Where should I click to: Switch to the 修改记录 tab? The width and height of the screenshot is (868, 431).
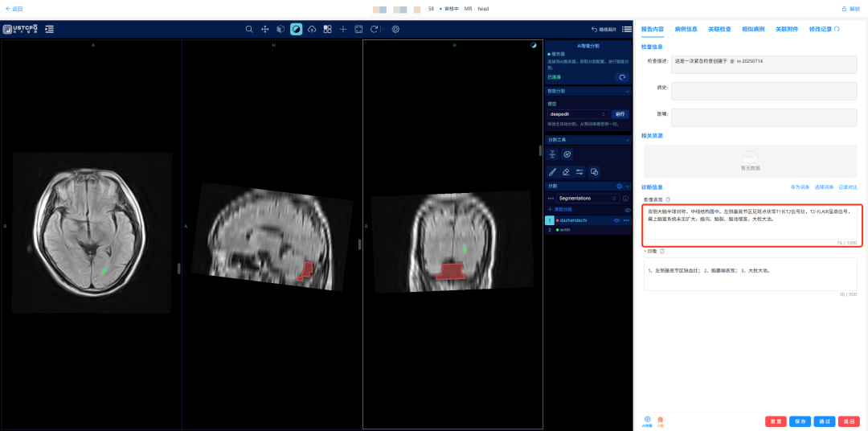point(821,29)
